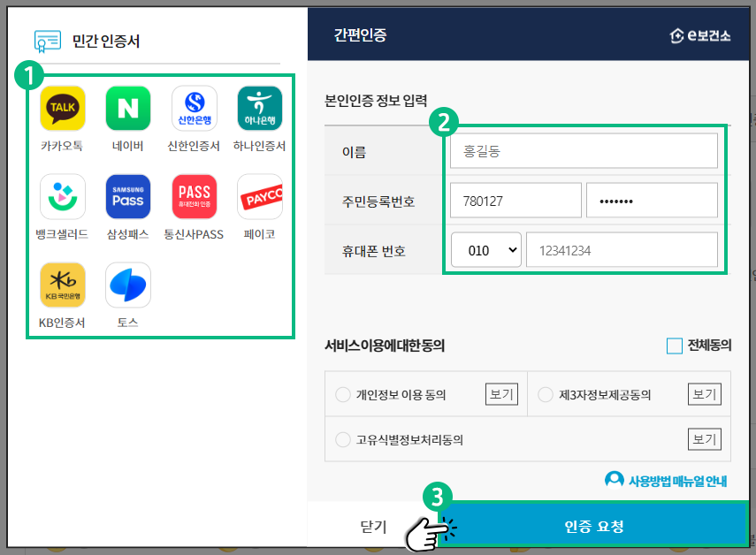Click the certificate icon beside 민간 인증서
756x555 pixels.
[48, 41]
